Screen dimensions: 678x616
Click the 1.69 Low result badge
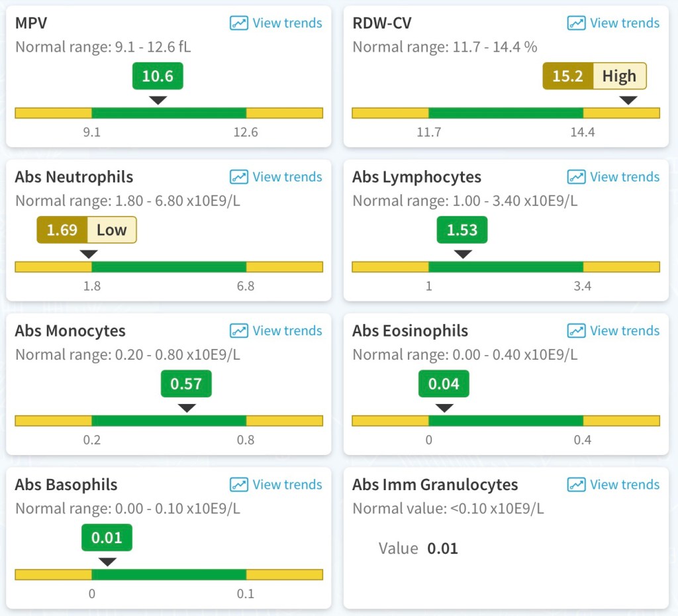87,230
